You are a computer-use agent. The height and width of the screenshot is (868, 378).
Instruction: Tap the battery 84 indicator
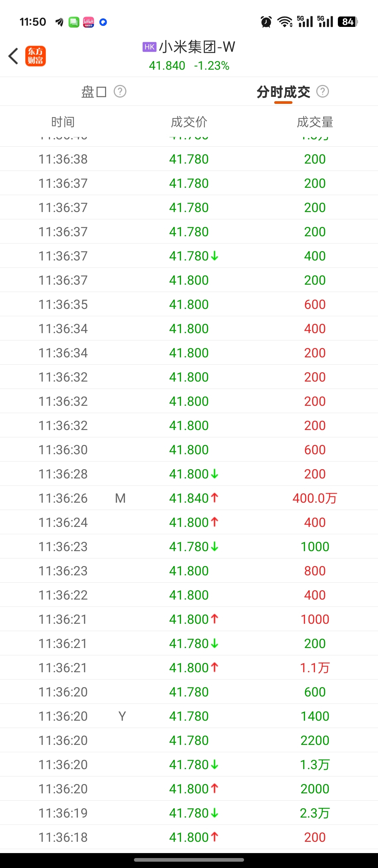348,22
